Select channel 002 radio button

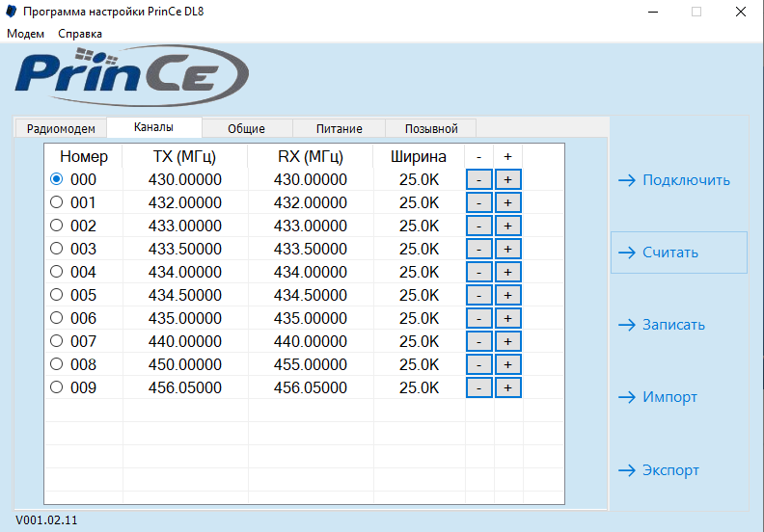point(57,226)
